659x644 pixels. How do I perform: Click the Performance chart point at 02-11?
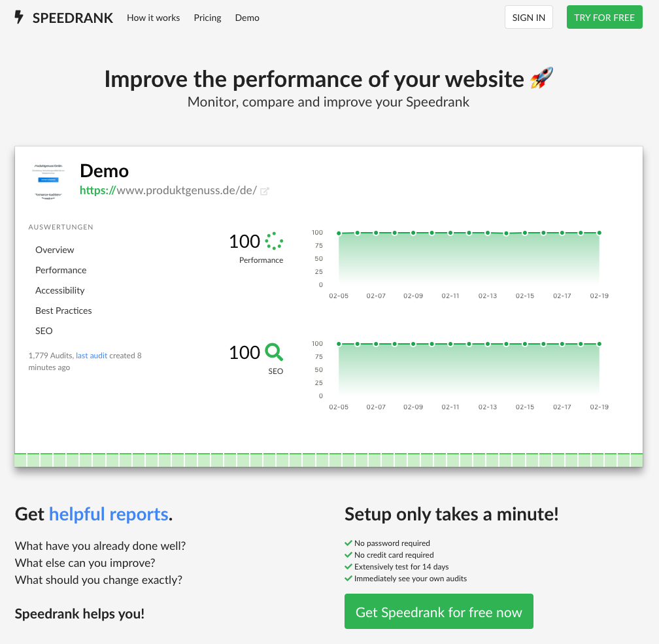pyautogui.click(x=450, y=233)
